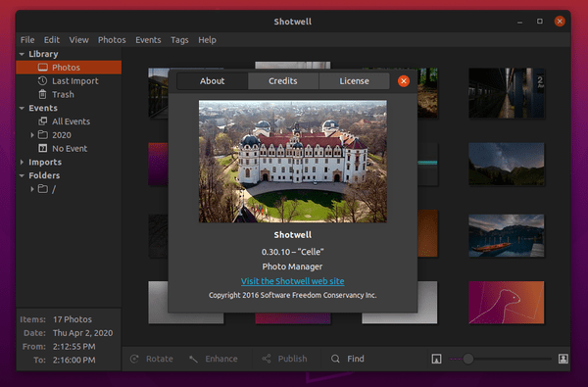588x387 pixels.
Task: Select Trash in the sidebar
Action: [69, 94]
